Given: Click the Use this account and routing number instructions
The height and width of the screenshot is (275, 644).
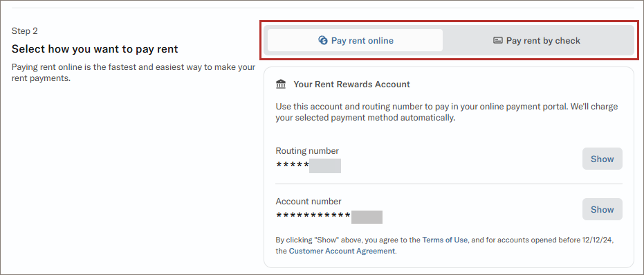Looking at the screenshot, I should tap(447, 113).
